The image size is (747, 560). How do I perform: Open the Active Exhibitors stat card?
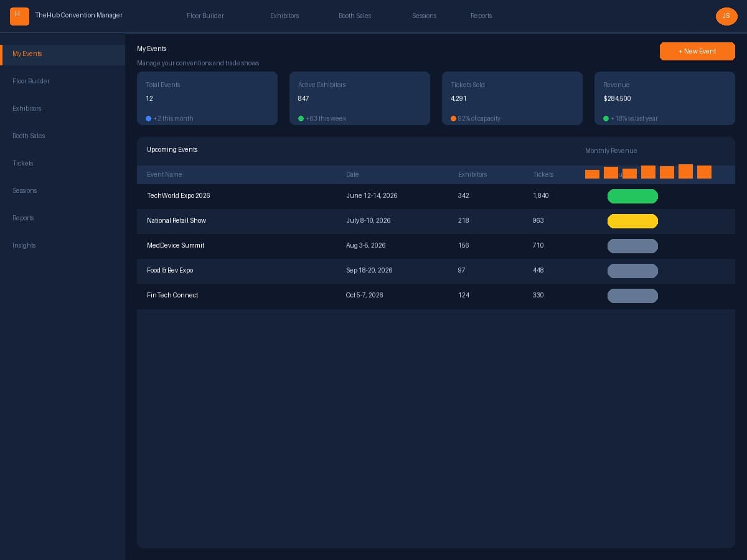(x=360, y=98)
